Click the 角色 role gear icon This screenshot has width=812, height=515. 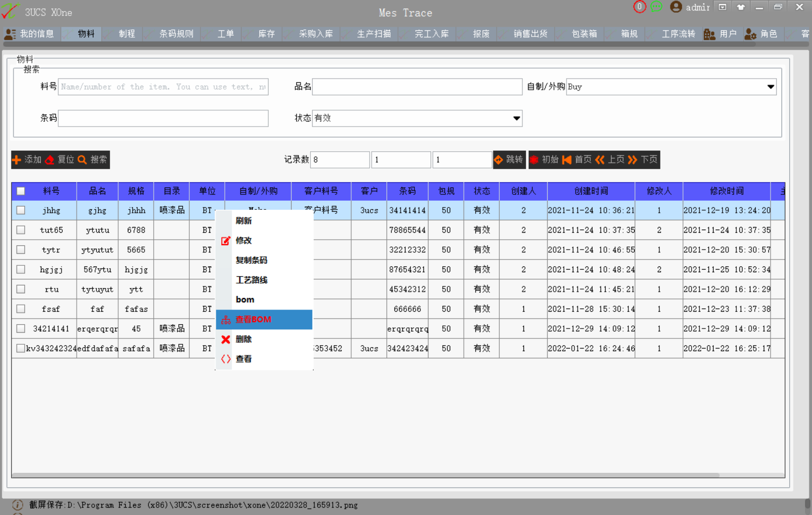pyautogui.click(x=750, y=34)
